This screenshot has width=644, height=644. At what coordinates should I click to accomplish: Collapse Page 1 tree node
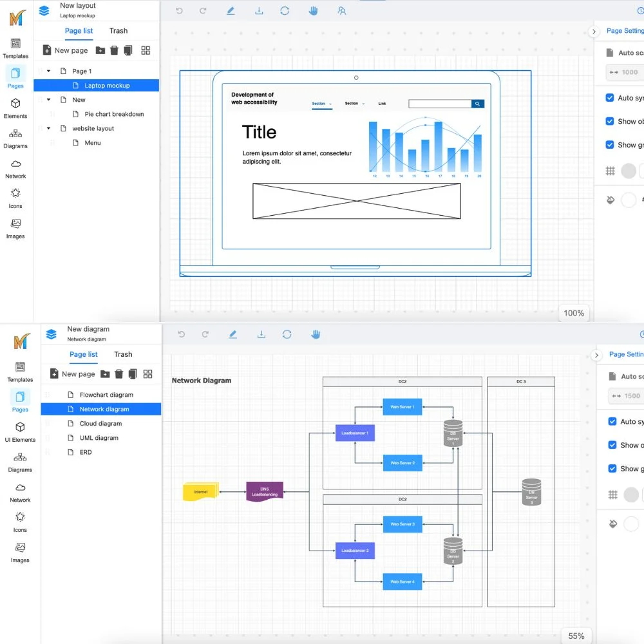click(x=48, y=71)
